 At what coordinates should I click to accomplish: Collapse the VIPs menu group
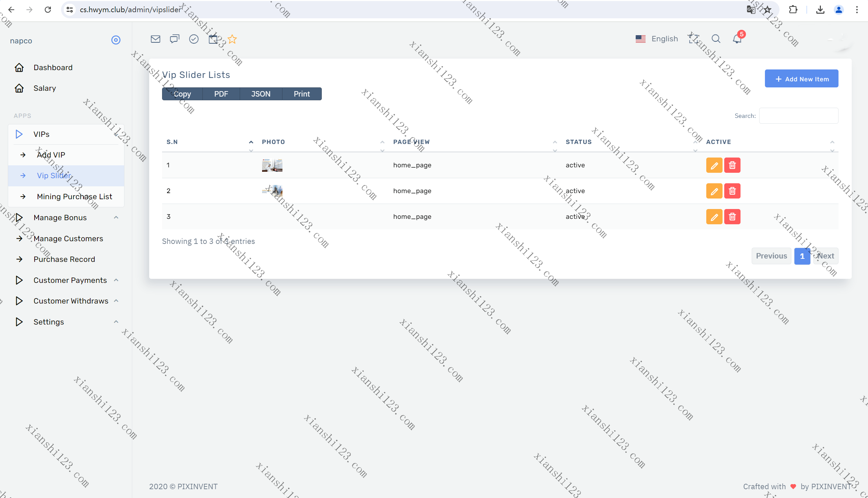point(66,134)
